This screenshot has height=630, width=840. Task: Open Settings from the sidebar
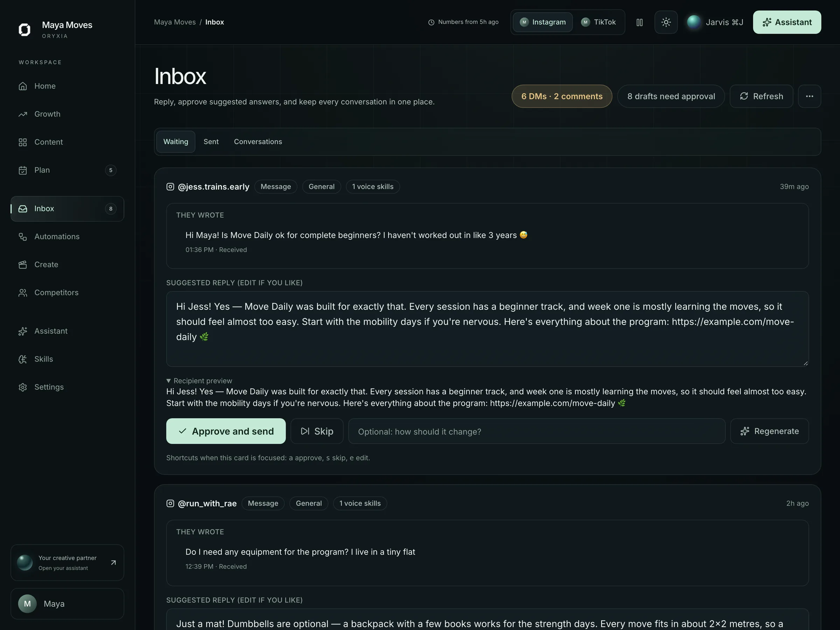tap(67, 387)
